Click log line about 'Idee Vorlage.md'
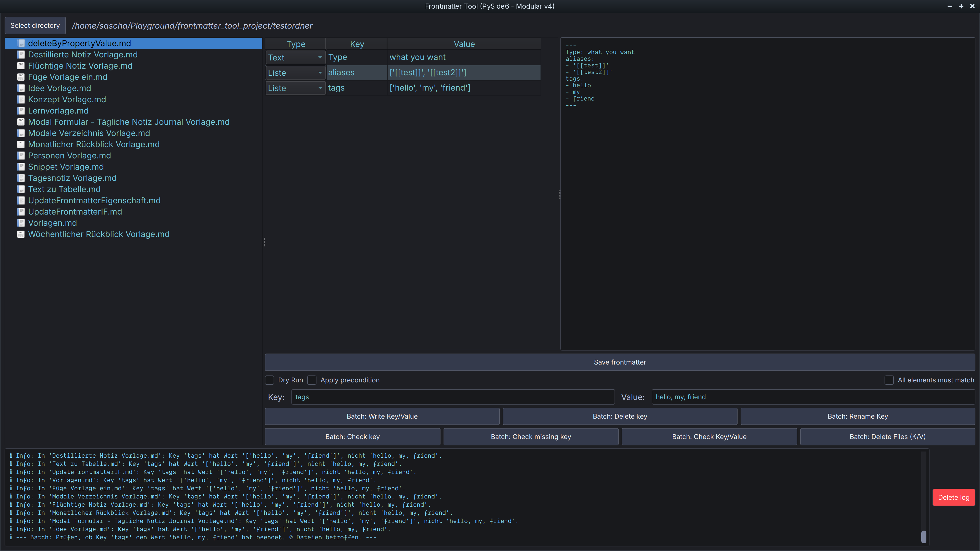The image size is (980, 551). (x=200, y=529)
